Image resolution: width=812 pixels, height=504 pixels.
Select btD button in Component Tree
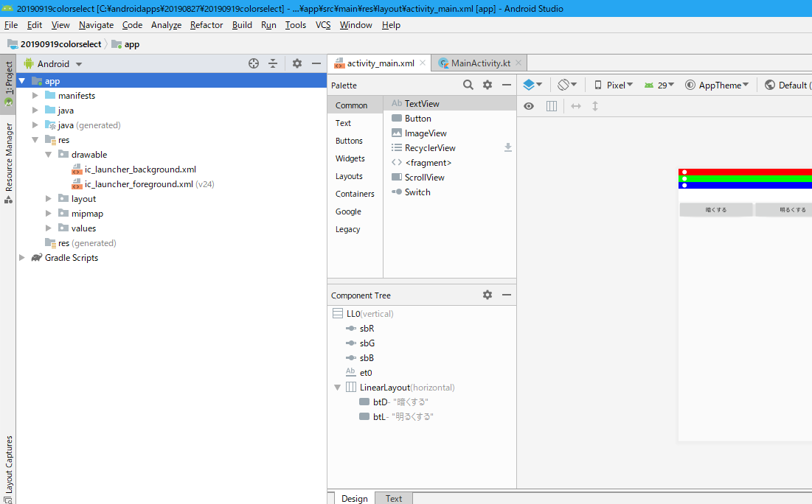(394, 402)
